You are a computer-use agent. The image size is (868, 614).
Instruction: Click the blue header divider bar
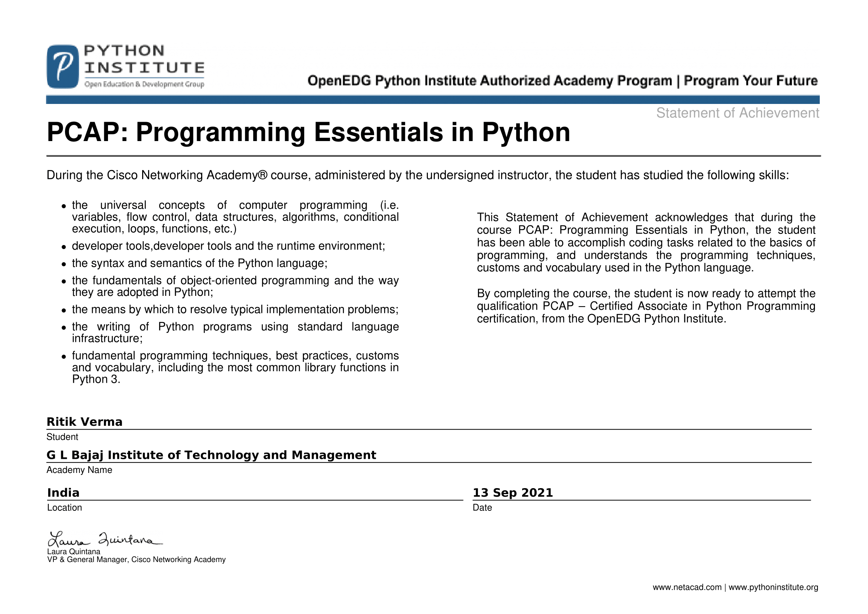[432, 100]
